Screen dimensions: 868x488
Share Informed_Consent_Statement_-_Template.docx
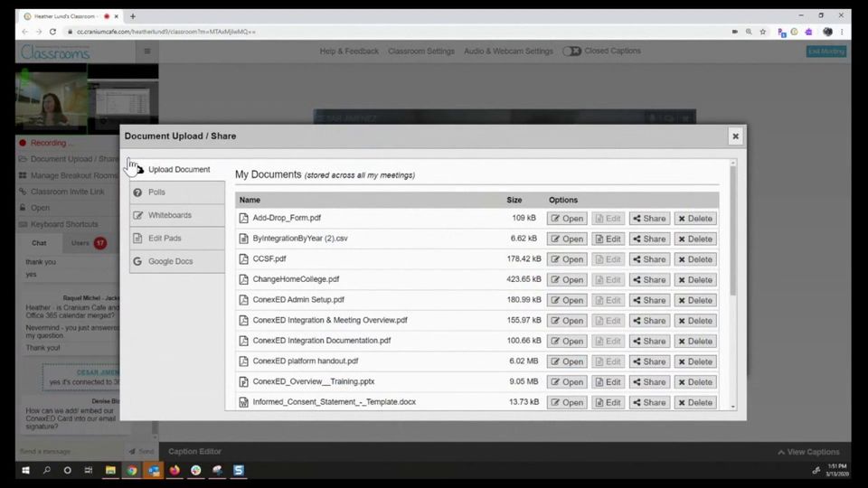click(649, 403)
